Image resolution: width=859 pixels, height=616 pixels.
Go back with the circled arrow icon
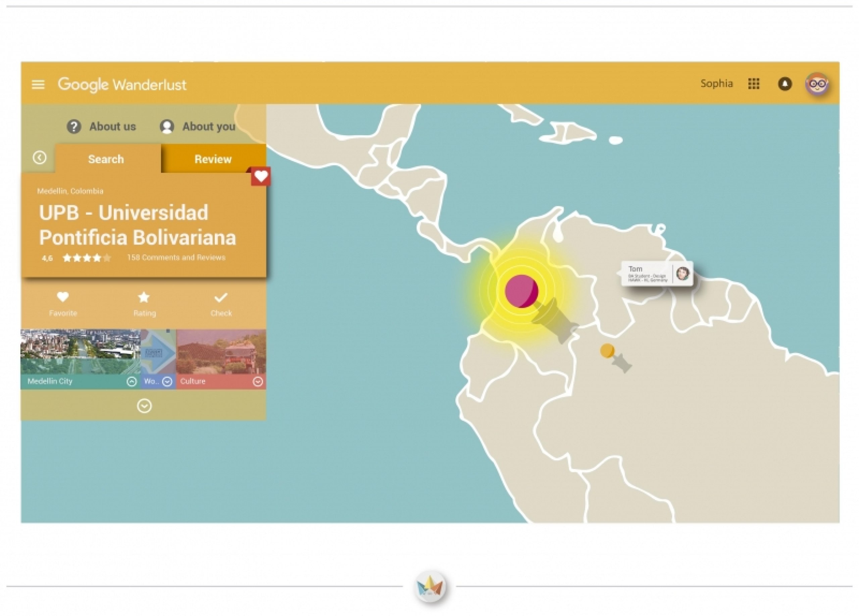point(39,157)
